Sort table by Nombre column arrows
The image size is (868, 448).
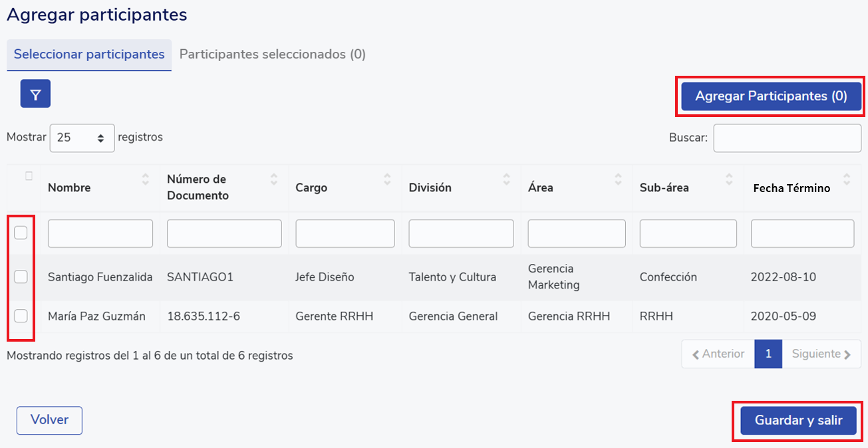pyautogui.click(x=146, y=179)
